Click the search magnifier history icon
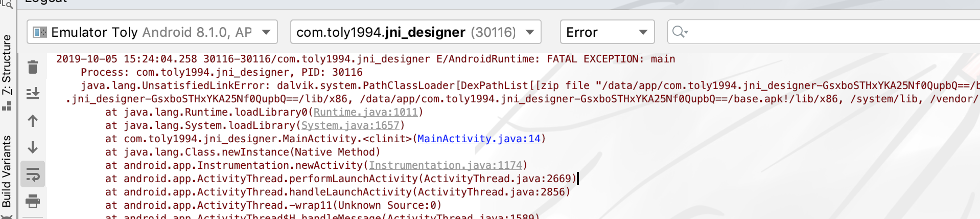Image resolution: width=980 pixels, height=219 pixels. 680,32
